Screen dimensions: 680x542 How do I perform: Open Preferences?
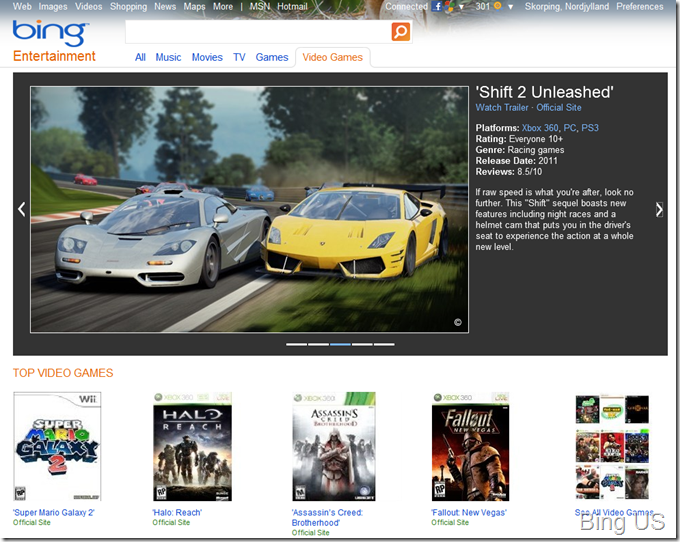coord(640,7)
